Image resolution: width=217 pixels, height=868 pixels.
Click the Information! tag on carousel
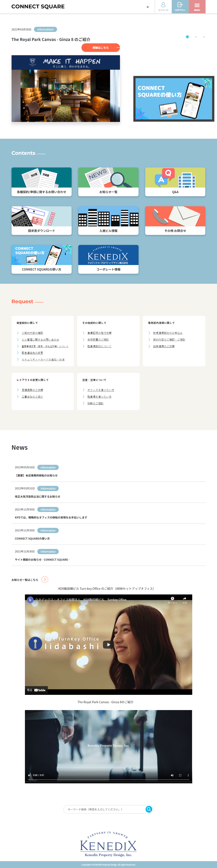(x=46, y=29)
